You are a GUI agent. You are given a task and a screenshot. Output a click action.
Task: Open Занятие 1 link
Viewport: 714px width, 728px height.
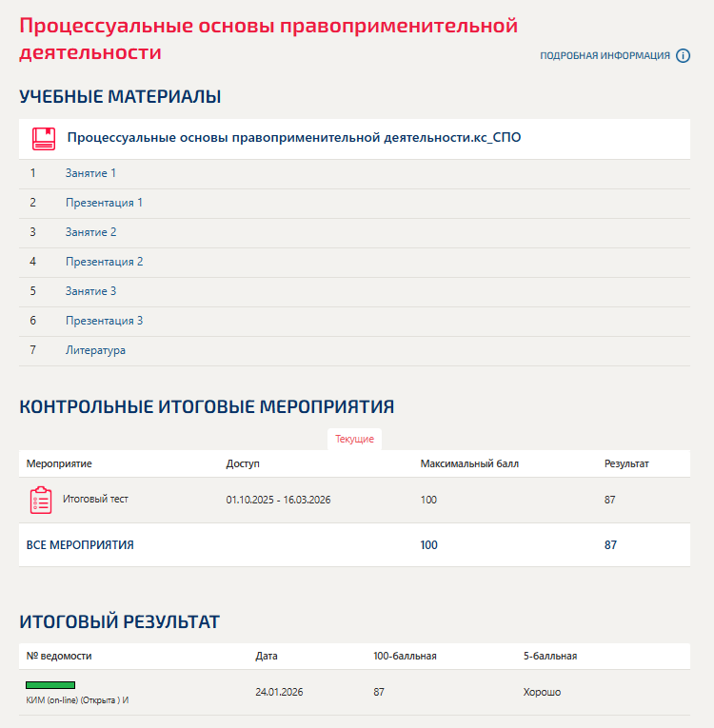tap(90, 173)
